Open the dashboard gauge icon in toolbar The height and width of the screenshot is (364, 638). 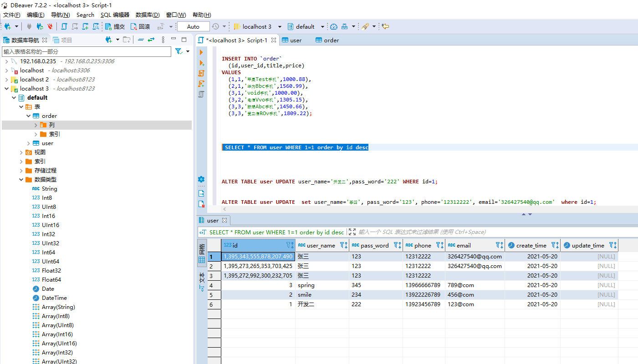click(x=334, y=27)
